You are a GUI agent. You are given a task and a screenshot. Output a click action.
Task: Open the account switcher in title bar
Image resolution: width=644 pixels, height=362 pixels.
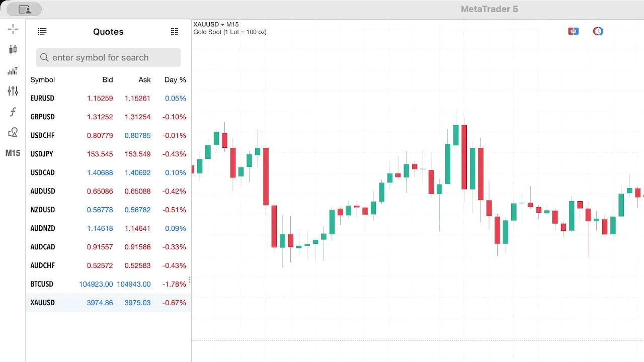click(24, 9)
